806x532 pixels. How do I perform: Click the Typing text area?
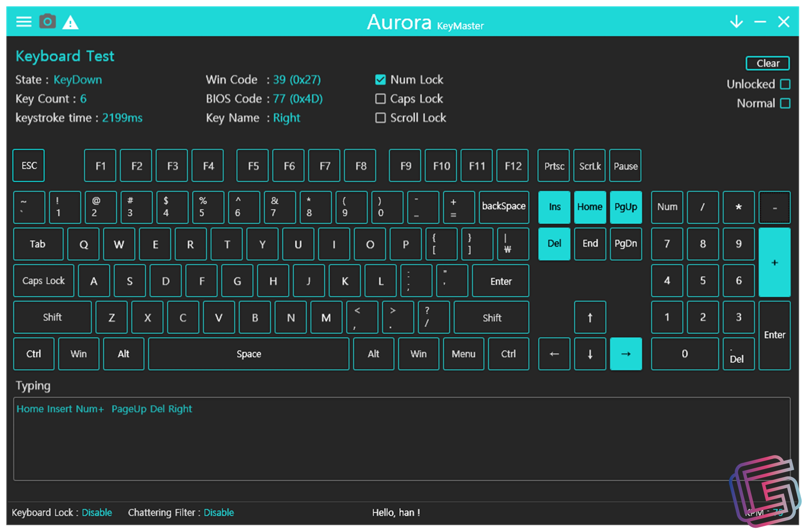tap(402, 439)
